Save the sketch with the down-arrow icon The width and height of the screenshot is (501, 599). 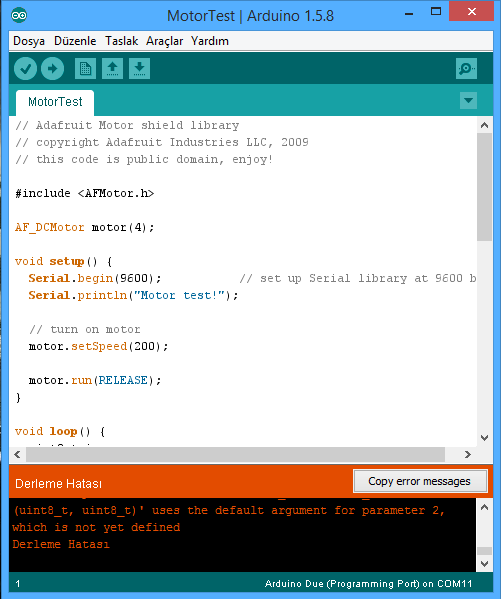pyautogui.click(x=139, y=69)
